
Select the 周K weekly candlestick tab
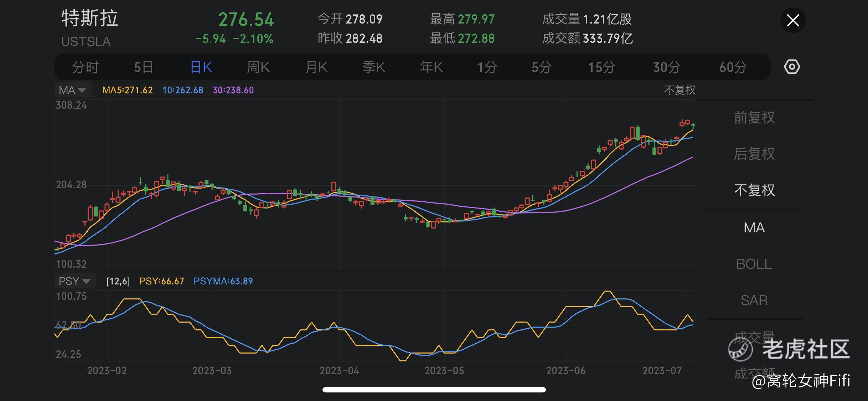pyautogui.click(x=258, y=67)
